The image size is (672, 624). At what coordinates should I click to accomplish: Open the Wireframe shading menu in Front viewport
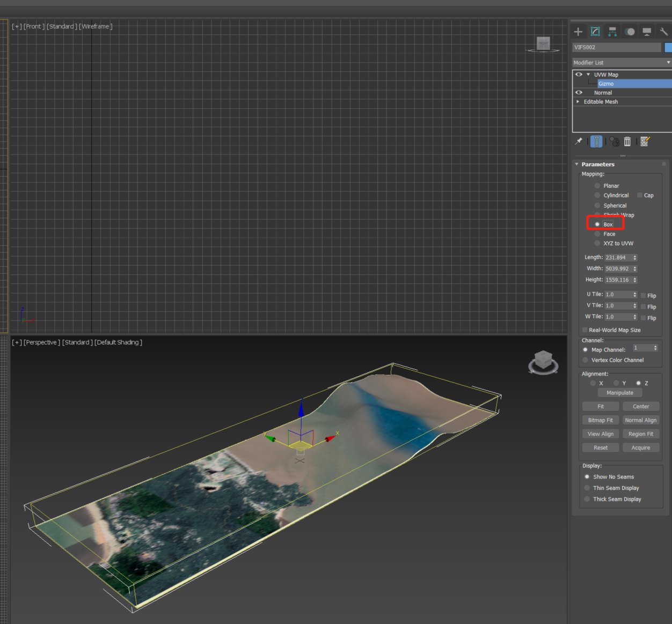(95, 26)
